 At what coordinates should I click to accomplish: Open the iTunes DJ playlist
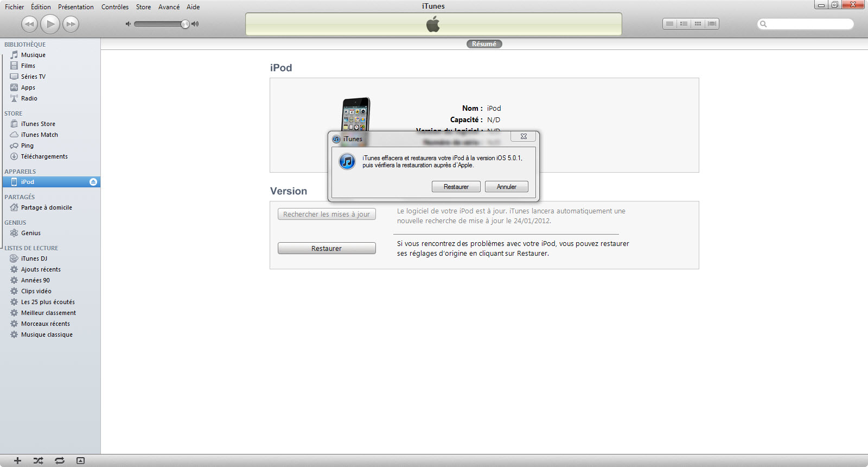pos(34,258)
